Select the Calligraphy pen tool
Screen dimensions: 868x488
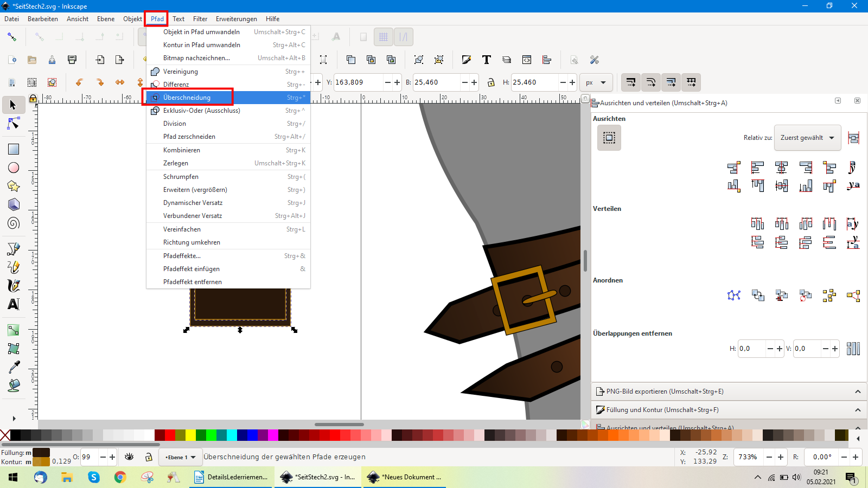coord(14,285)
